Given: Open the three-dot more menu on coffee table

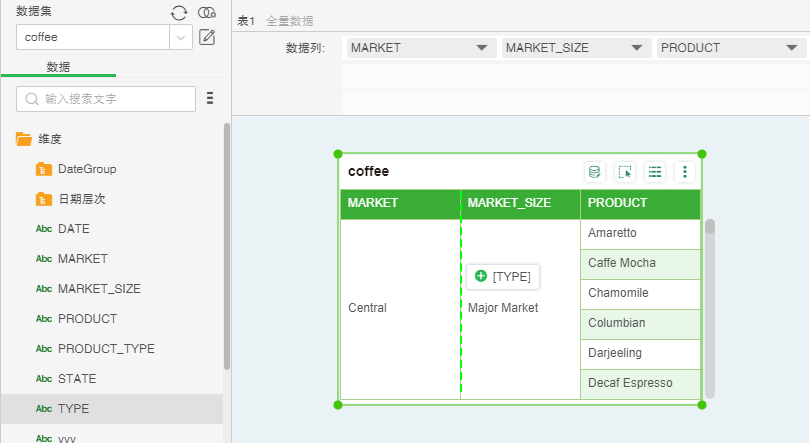Looking at the screenshot, I should 685,172.
